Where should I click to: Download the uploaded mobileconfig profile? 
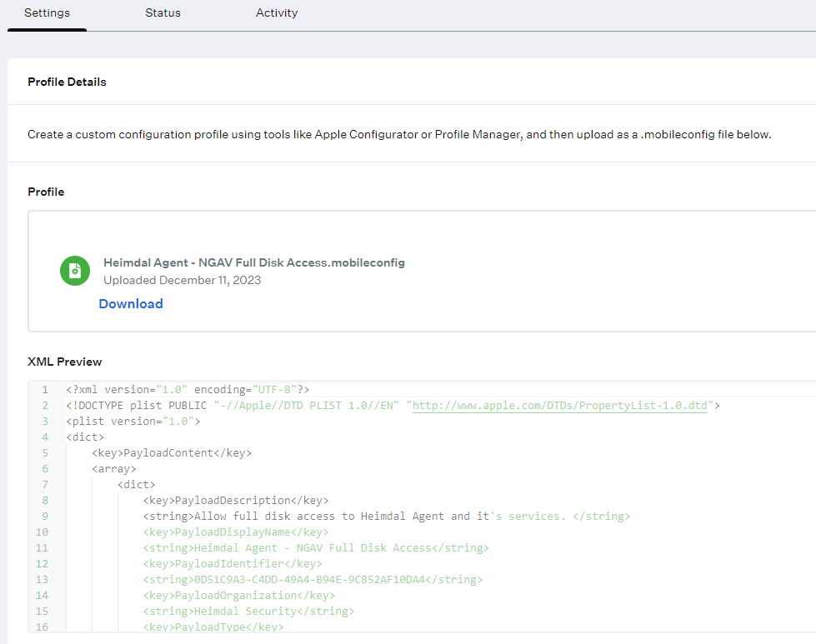tap(131, 304)
